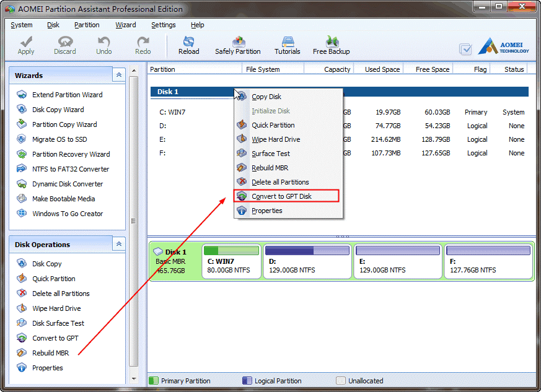Image resolution: width=541 pixels, height=392 pixels.
Task: Choose Quick Partition in Disk Operations panel
Action: (46, 279)
